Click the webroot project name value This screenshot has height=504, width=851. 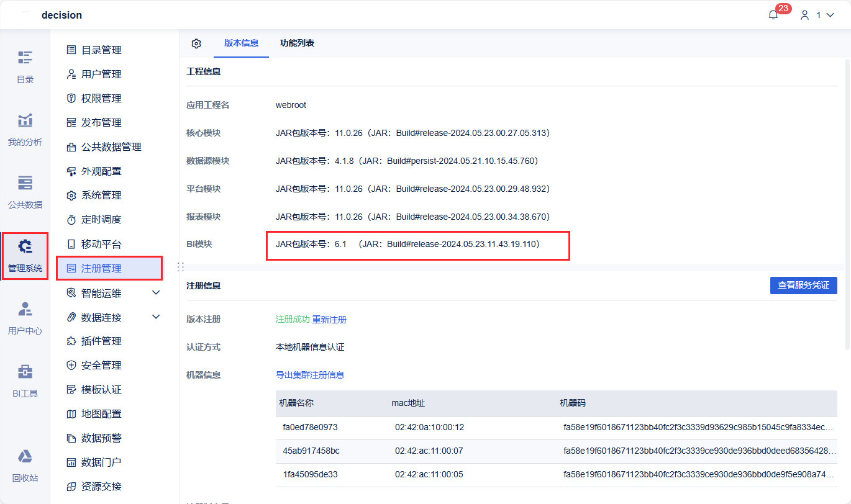click(291, 105)
